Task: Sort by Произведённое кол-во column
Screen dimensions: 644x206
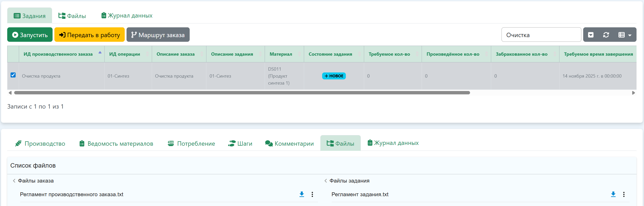Action: pos(456,54)
